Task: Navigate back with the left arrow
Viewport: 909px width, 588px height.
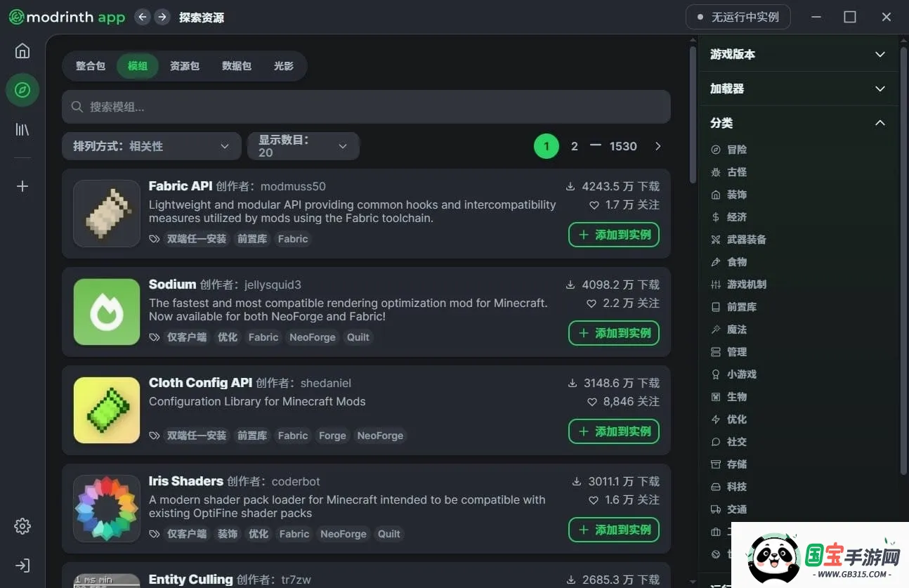Action: point(143,17)
